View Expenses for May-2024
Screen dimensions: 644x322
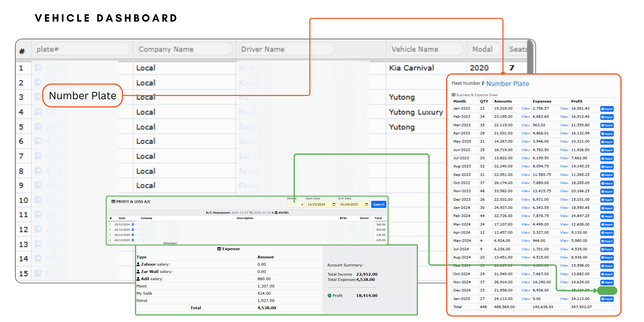tap(564, 241)
